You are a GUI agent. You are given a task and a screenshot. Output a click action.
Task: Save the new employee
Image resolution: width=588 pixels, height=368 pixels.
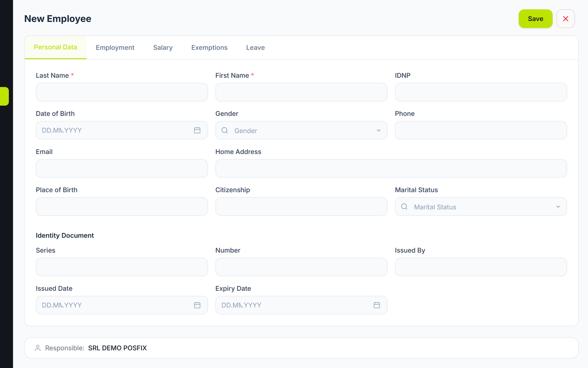[535, 19]
